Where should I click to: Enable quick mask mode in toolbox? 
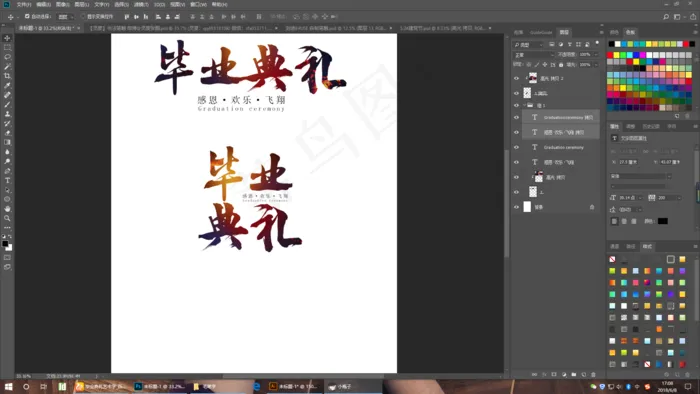click(x=7, y=257)
